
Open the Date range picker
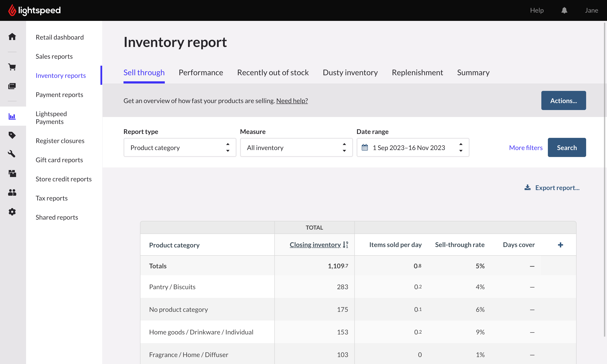413,147
